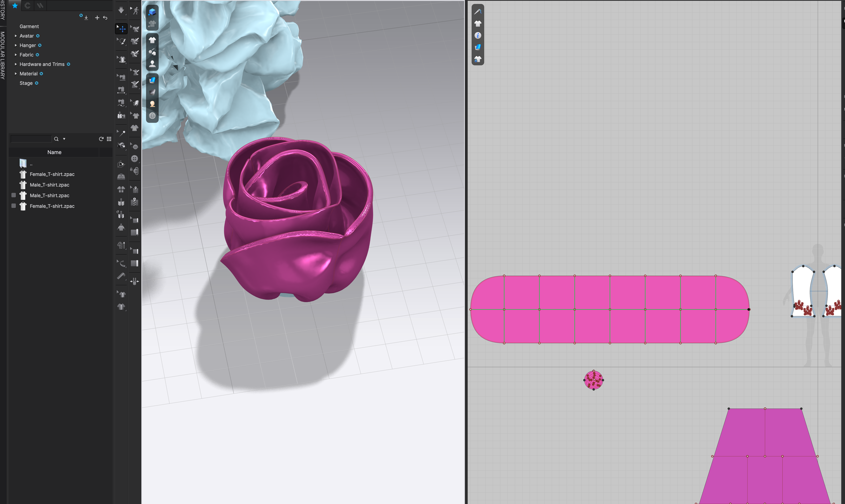Click the add folder plus button

[x=97, y=18]
